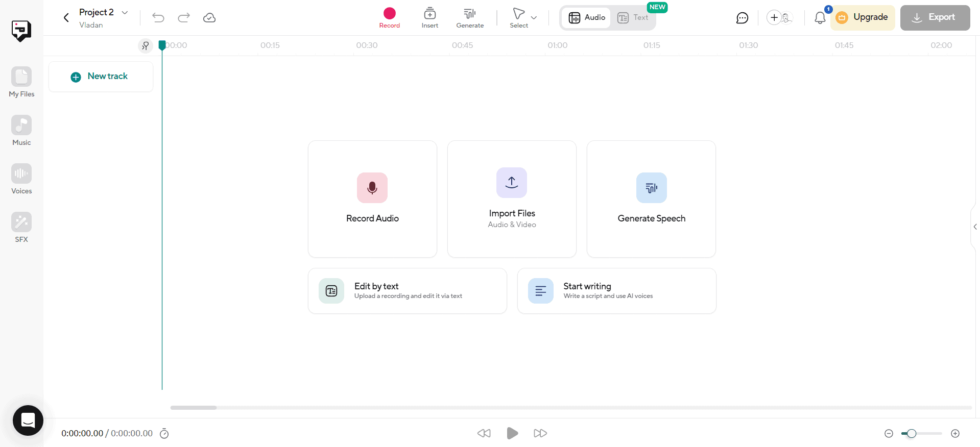Zoom out the timeline with minus
The image size is (980, 447).
889,434
